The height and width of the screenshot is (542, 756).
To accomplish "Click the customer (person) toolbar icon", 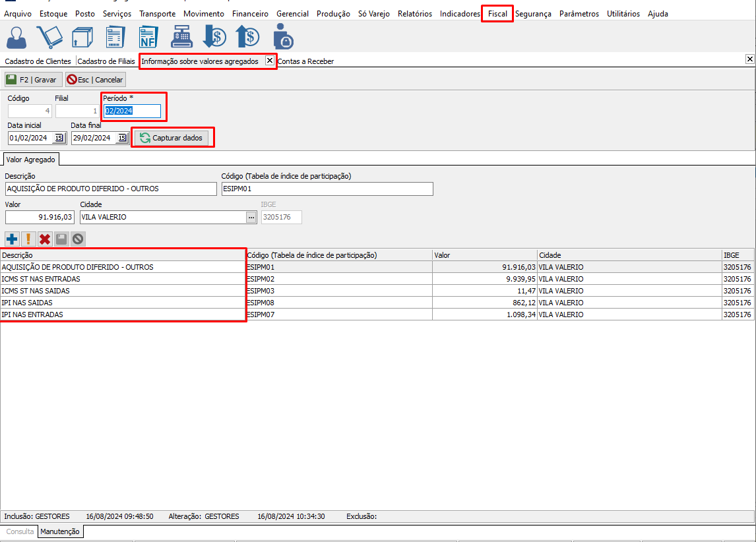I will tap(16, 37).
